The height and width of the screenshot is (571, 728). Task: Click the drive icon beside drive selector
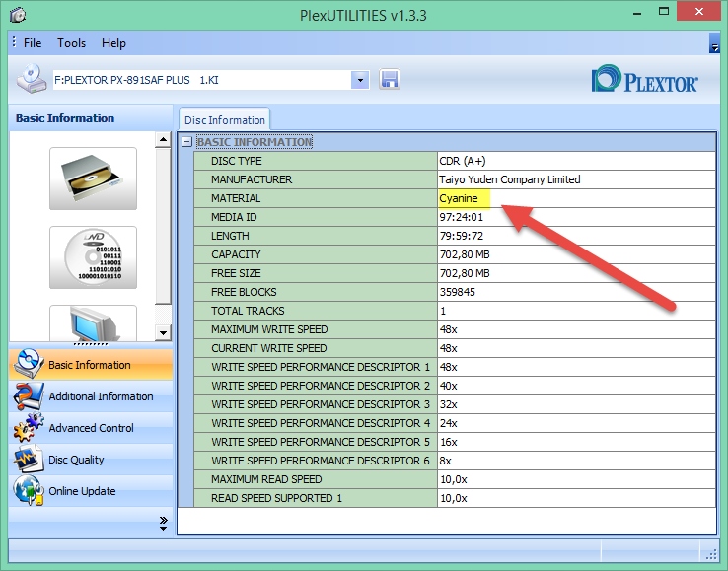pos(30,80)
